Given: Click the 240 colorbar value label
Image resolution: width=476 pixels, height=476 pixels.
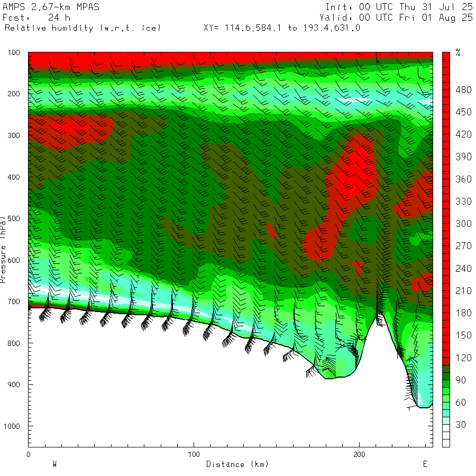Looking at the screenshot, I should pyautogui.click(x=463, y=269).
